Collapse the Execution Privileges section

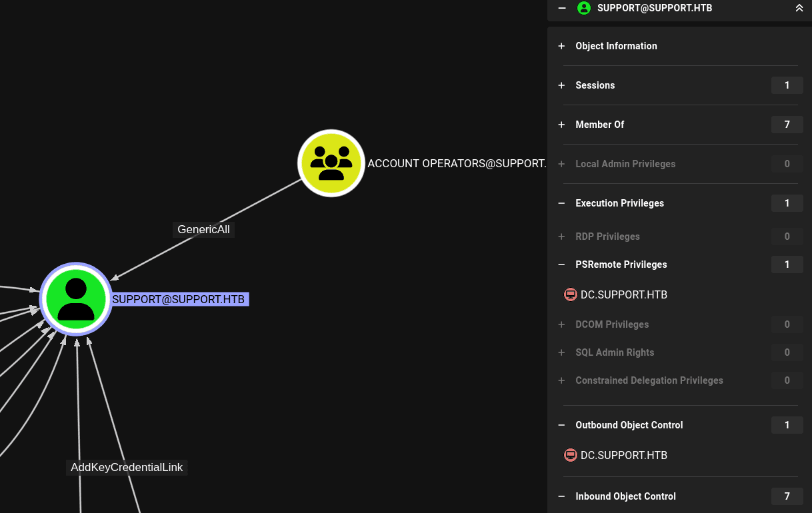pyautogui.click(x=619, y=203)
